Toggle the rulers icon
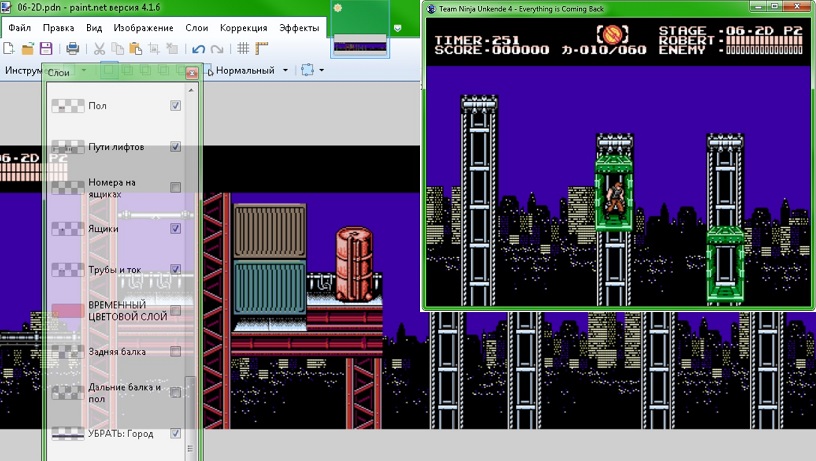The height and width of the screenshot is (461, 816). click(x=261, y=48)
